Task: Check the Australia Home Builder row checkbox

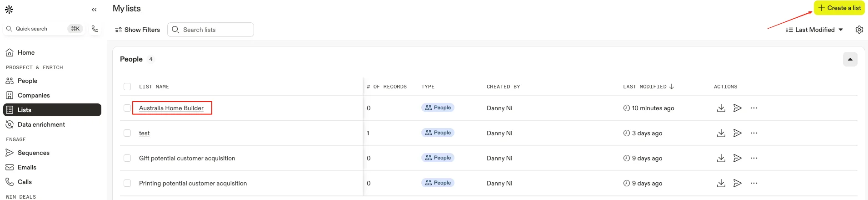Action: tap(127, 108)
